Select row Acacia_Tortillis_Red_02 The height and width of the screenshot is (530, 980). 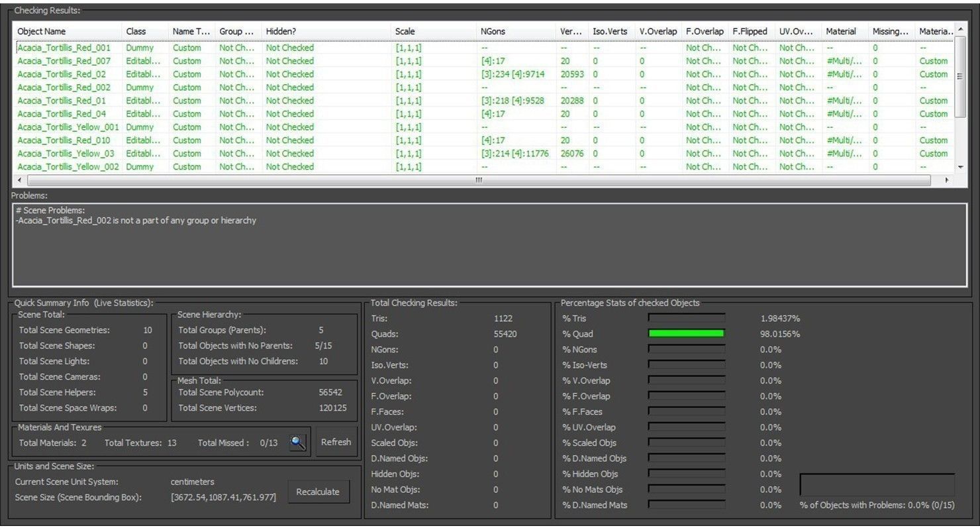[483, 74]
